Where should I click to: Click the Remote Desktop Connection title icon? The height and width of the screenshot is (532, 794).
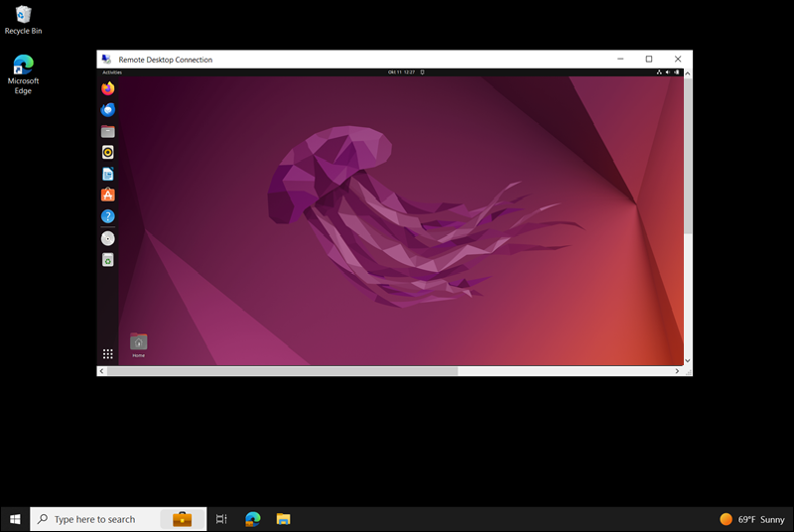point(106,60)
